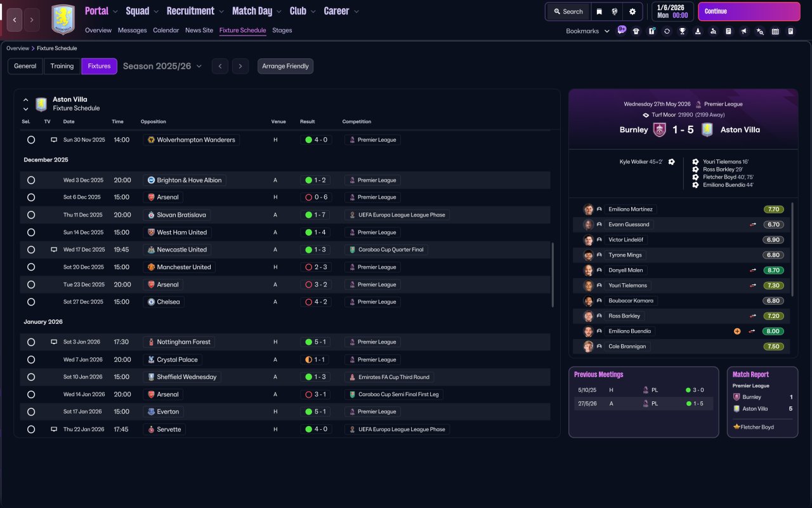Go to the Messages tab
The height and width of the screenshot is (508, 812).
coord(132,30)
